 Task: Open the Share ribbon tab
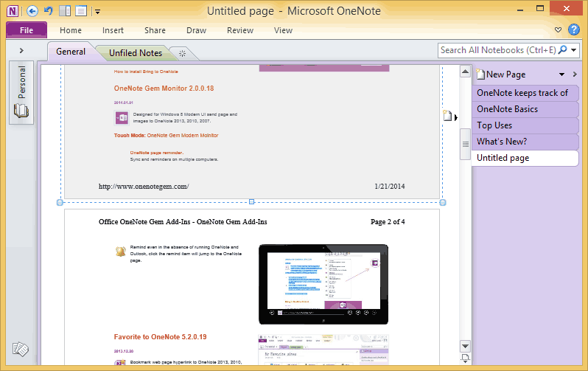pos(155,30)
